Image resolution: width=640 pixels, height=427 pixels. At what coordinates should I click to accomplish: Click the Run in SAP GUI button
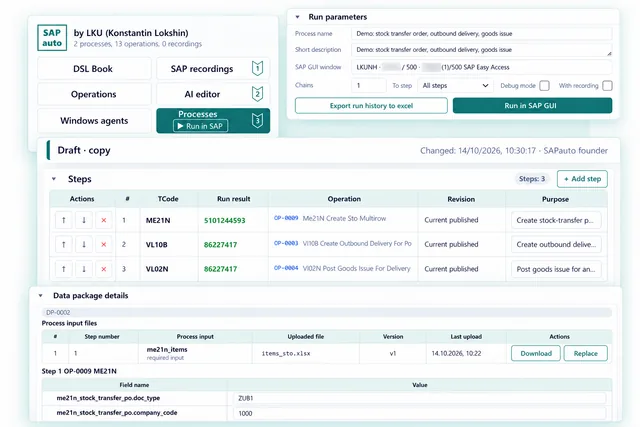click(532, 106)
